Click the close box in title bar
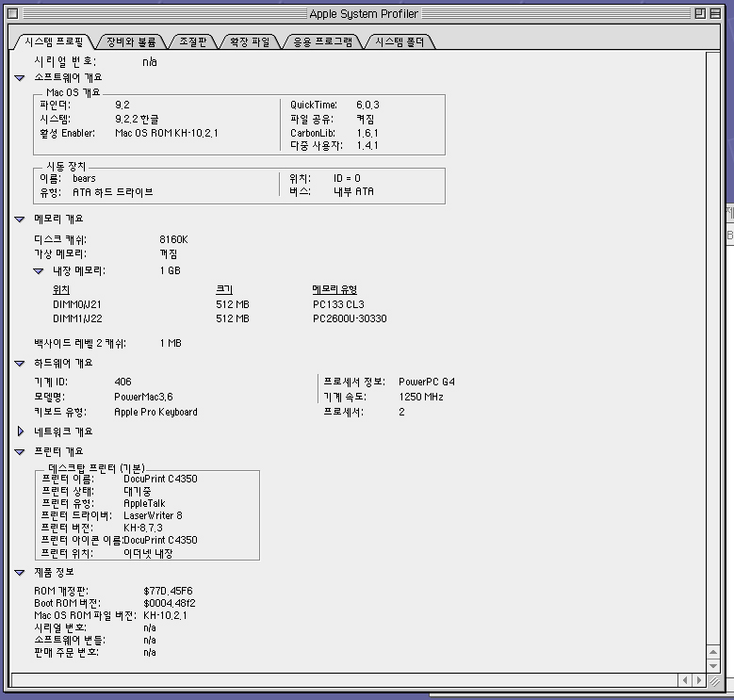Viewport: 734px width, 700px height. point(11,14)
